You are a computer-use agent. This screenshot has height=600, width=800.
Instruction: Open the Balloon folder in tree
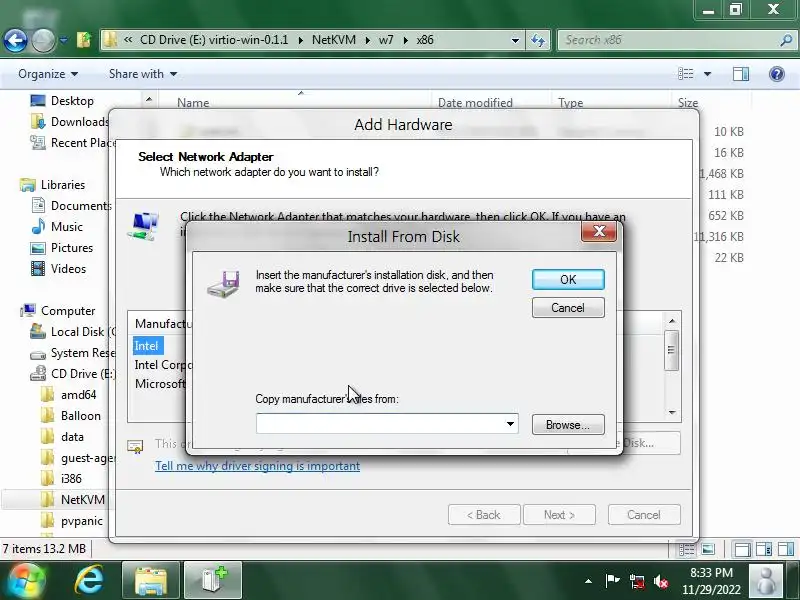tap(70, 415)
